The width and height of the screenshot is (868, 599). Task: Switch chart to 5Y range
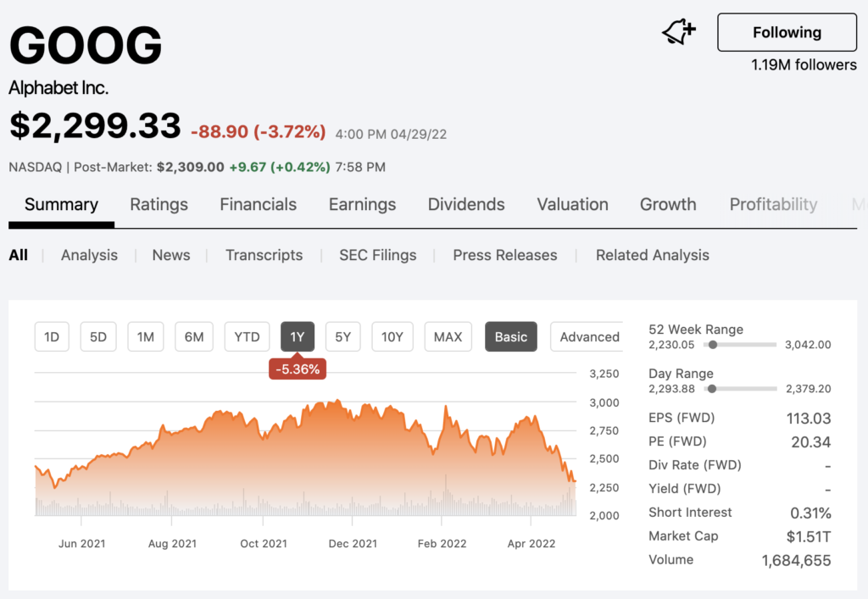click(342, 337)
